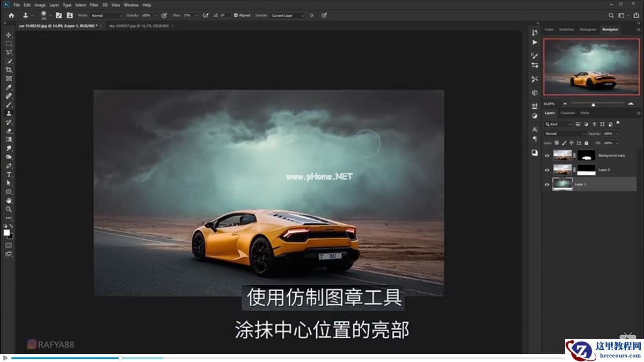This screenshot has width=644, height=362.
Task: Select the Move tool
Action: pyautogui.click(x=8, y=34)
